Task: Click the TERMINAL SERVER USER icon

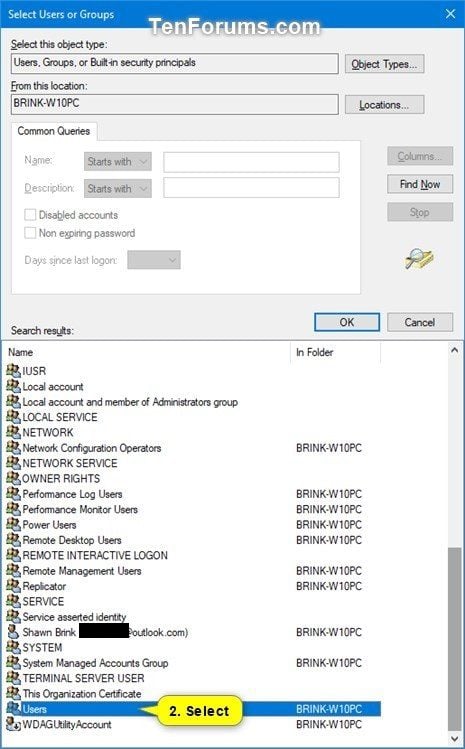Action: [13, 677]
